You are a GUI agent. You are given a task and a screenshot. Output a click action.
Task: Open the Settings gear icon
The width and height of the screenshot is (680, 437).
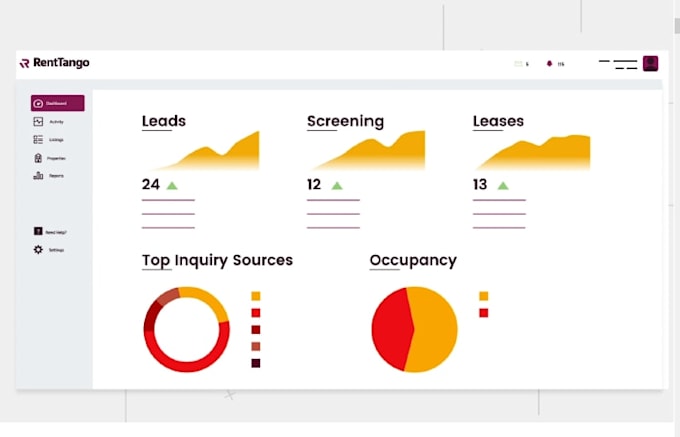pos(38,250)
